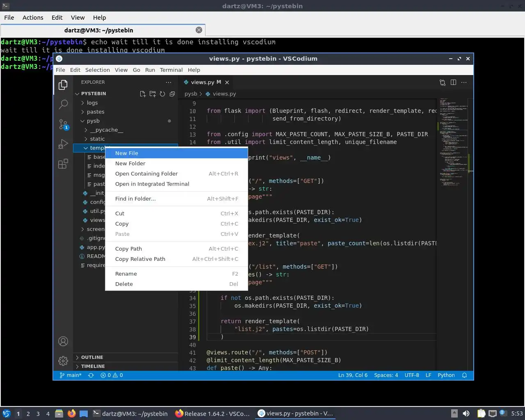
Task: Click the notifications bell in status bar
Action: click(x=464, y=375)
